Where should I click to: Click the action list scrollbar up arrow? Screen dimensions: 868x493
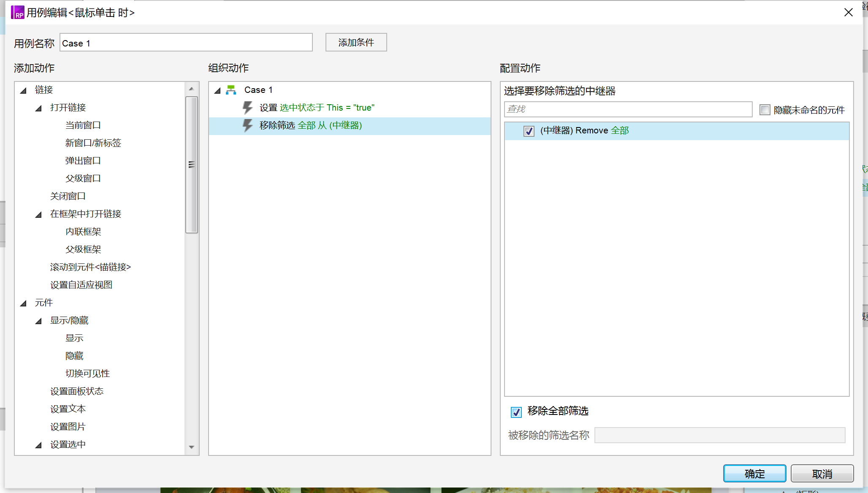tap(191, 89)
